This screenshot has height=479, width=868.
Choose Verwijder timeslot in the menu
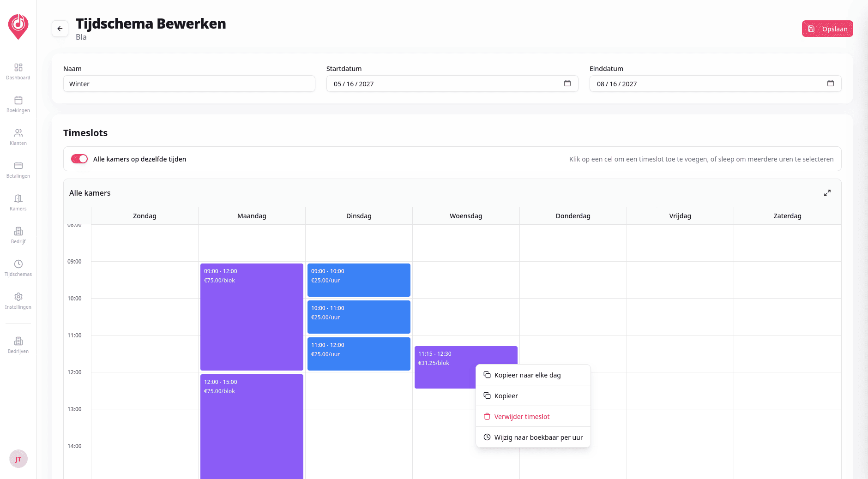coord(533,416)
